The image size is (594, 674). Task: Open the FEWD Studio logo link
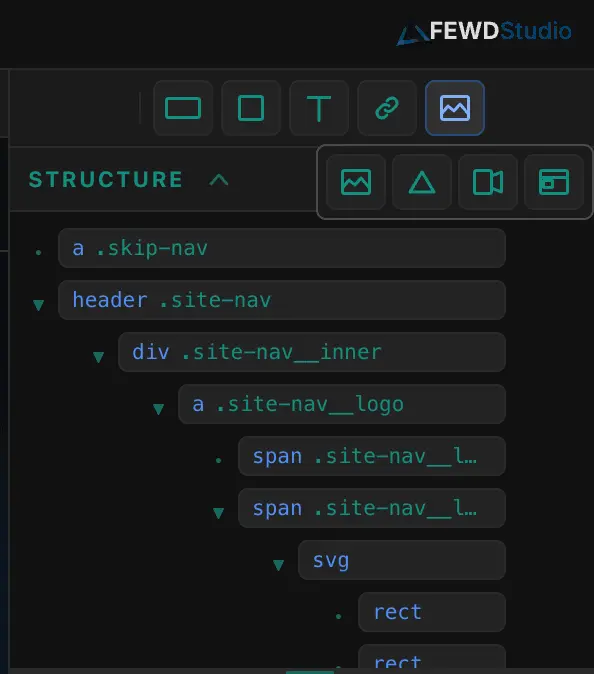[x=484, y=32]
